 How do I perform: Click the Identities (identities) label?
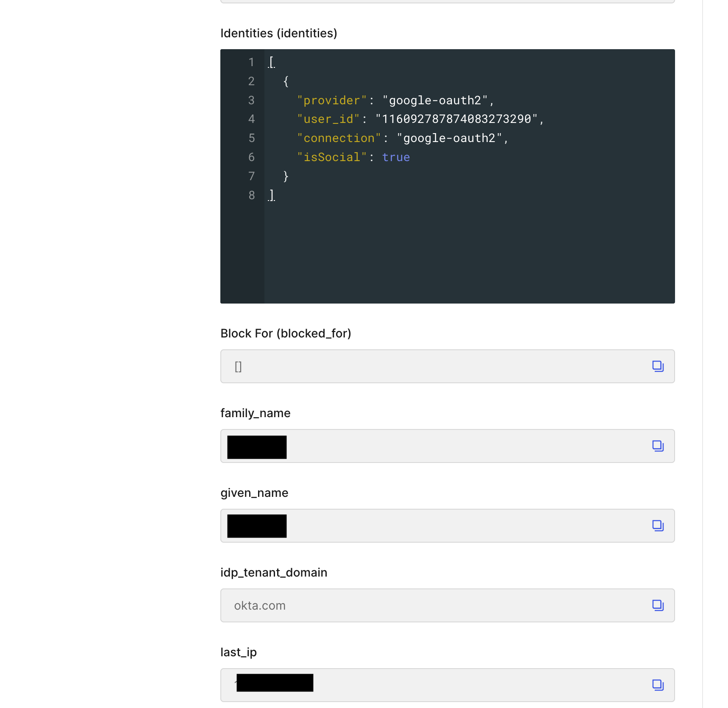[279, 33]
